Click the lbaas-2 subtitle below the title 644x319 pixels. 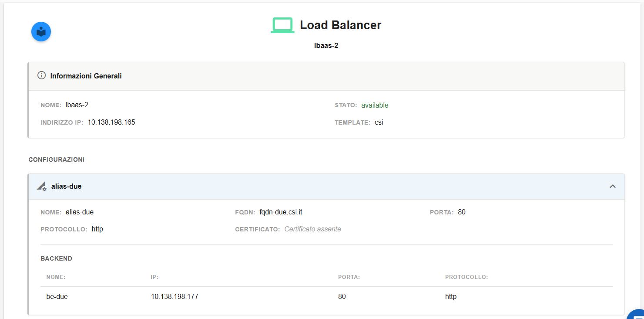click(326, 45)
